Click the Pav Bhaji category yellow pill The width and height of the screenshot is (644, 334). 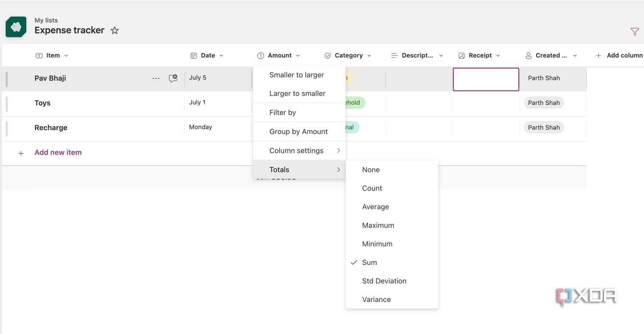pyautogui.click(x=349, y=78)
